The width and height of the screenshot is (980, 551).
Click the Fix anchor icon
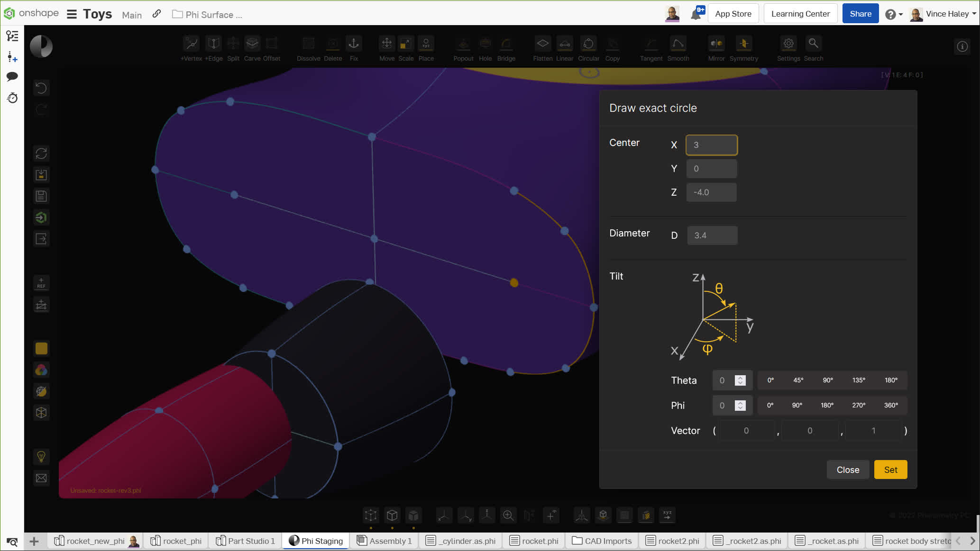(x=354, y=44)
